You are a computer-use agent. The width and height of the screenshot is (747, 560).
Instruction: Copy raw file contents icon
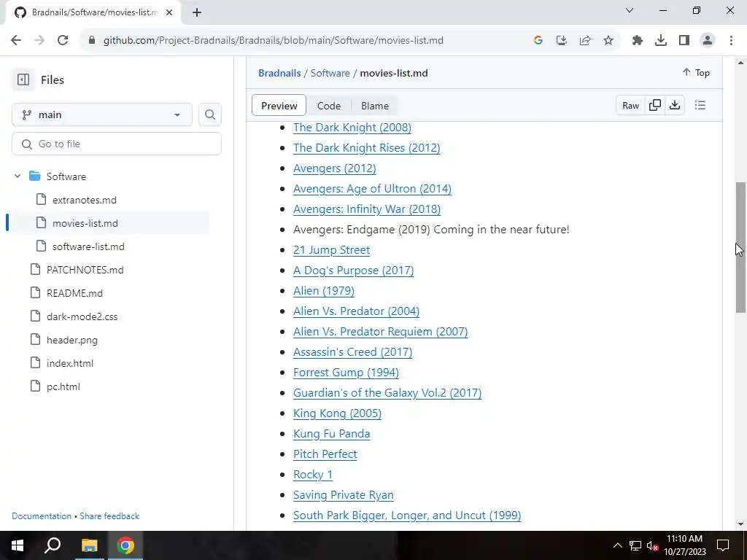point(654,105)
